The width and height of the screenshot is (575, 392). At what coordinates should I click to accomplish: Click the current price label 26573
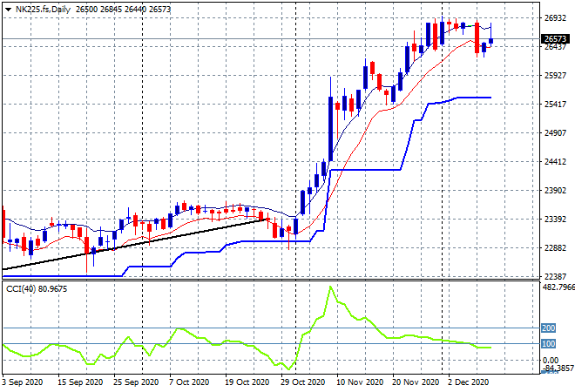point(555,39)
